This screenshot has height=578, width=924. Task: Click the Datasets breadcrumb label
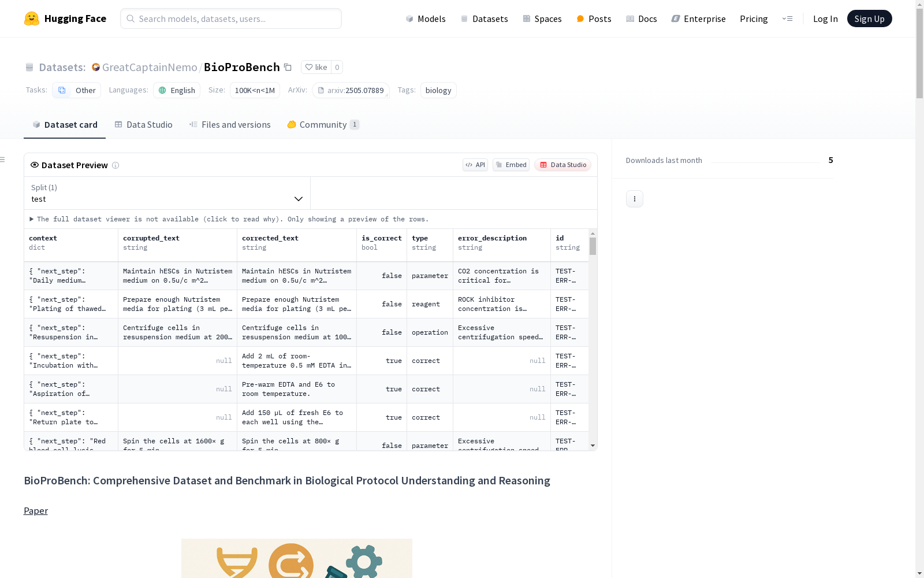tap(62, 67)
